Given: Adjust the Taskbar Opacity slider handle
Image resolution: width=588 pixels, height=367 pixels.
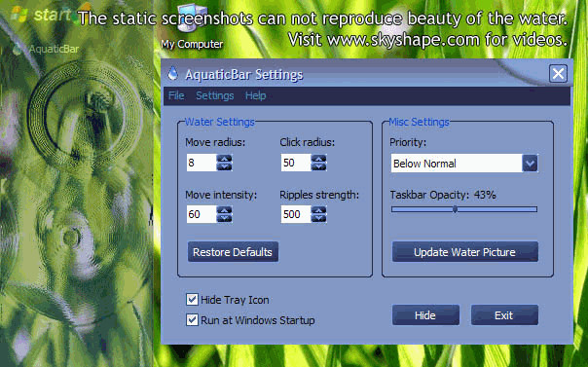Looking at the screenshot, I should [x=455, y=209].
